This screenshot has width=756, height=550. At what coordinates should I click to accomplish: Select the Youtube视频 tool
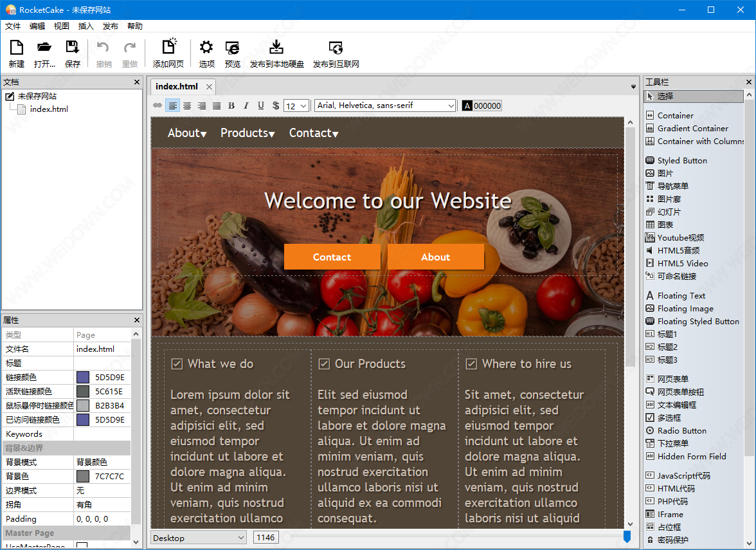click(675, 237)
